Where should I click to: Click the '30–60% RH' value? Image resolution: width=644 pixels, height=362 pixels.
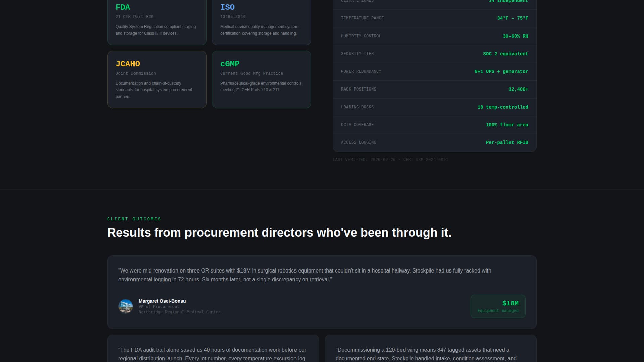coord(516,36)
